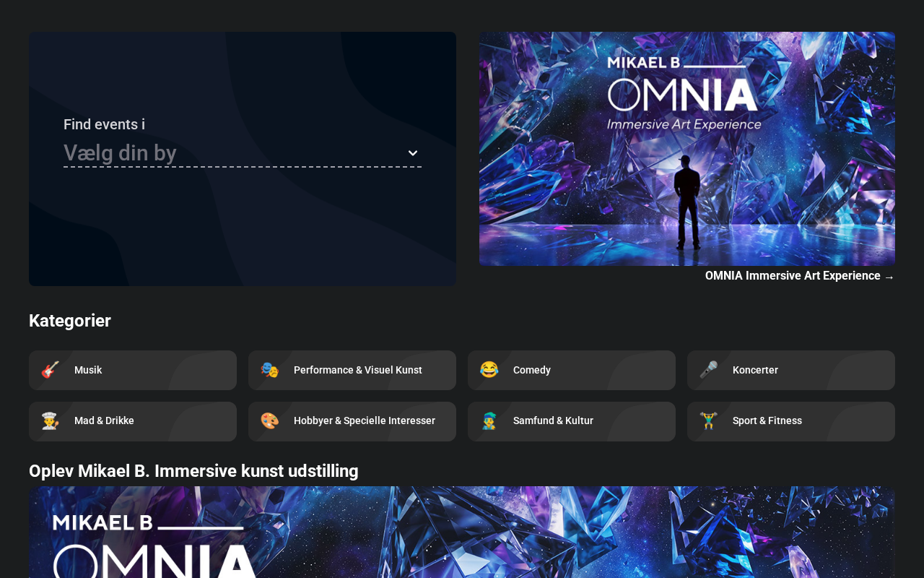Viewport: 924px width, 578px height.
Task: Open Mad & Drikke category
Action: pyautogui.click(x=133, y=421)
